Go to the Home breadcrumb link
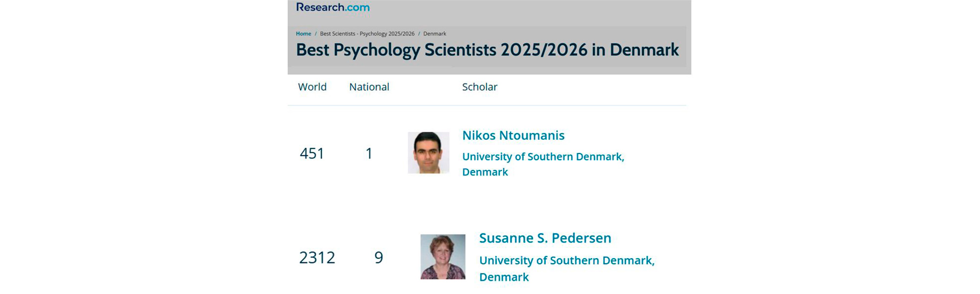Viewport: 980px width, 294px height. click(x=303, y=34)
